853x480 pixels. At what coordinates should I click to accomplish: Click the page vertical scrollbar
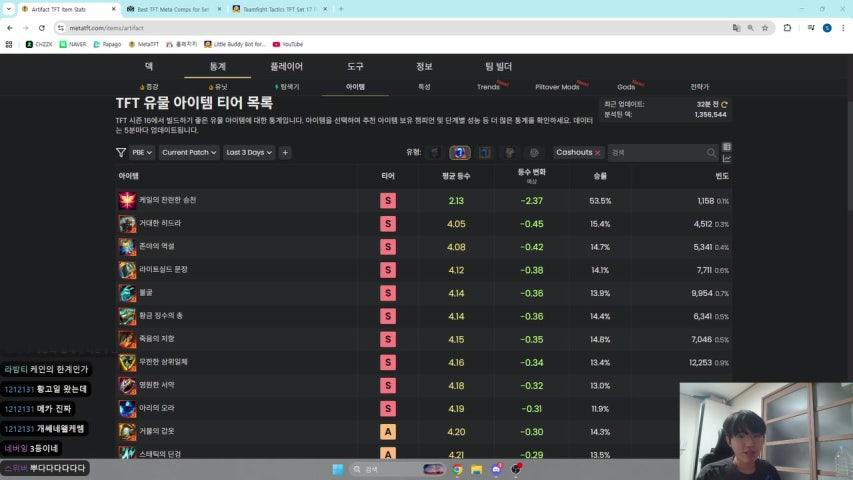(849, 156)
